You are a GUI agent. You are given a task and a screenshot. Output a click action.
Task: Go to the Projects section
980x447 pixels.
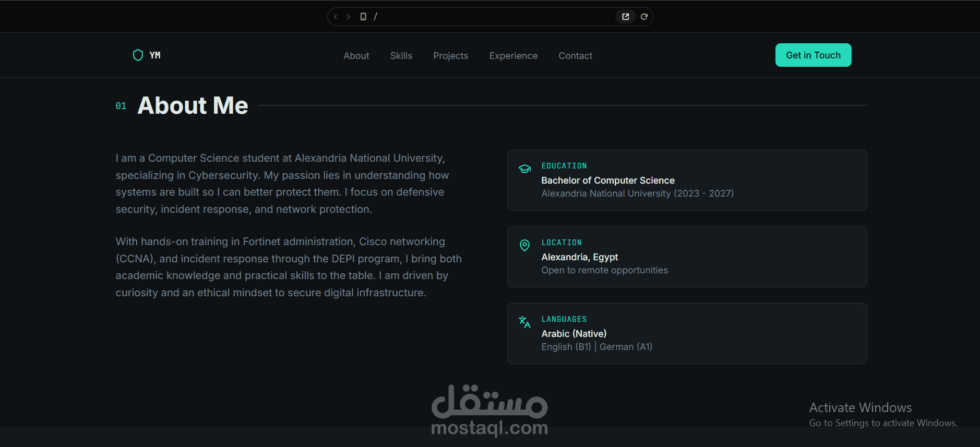451,56
